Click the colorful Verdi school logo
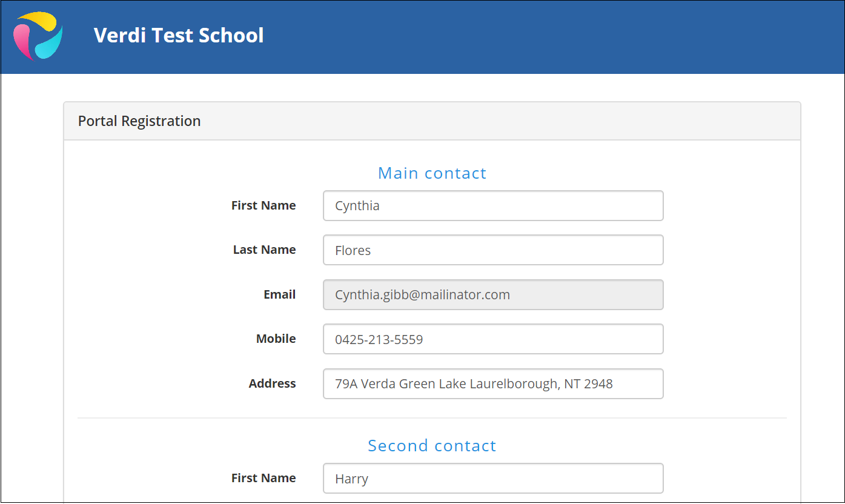Viewport: 845px width, 504px height. click(38, 36)
